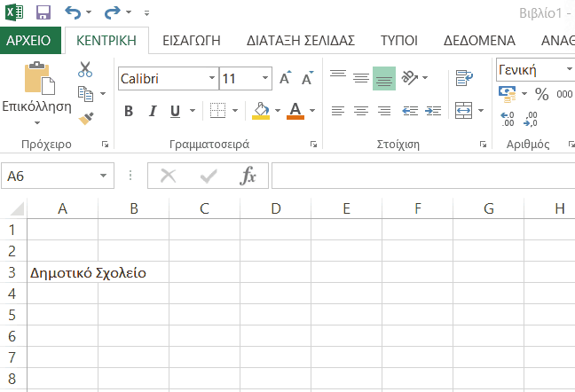Apply the red font color
Viewport: 575px width, 392px height.
[x=295, y=111]
